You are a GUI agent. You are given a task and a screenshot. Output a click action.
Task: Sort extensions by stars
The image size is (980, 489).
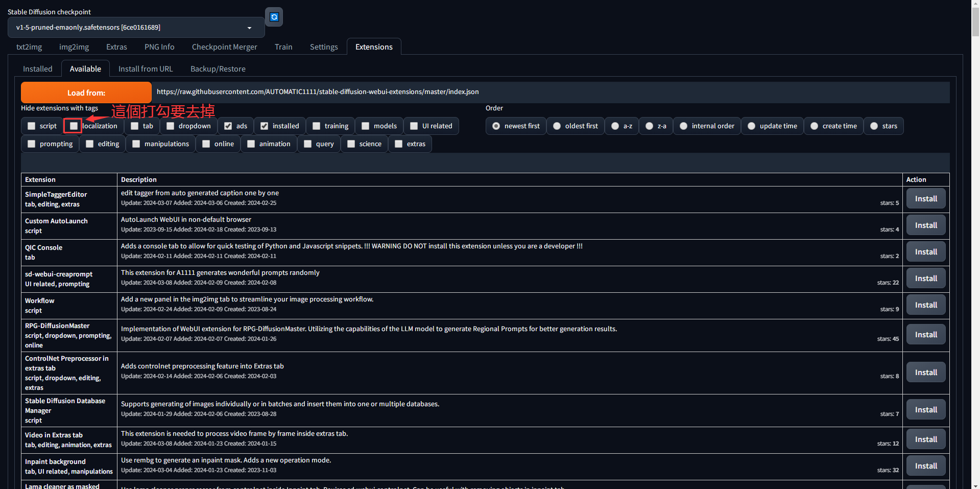coord(874,126)
